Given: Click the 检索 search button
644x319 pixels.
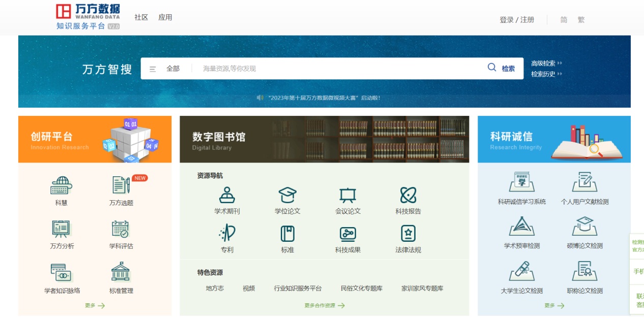Looking at the screenshot, I should click(502, 69).
